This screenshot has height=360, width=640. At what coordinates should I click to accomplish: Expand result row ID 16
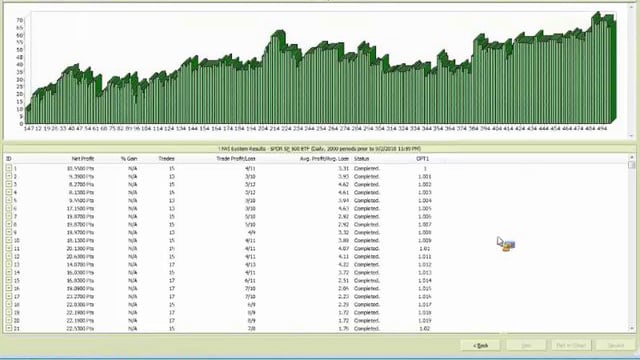click(x=9, y=288)
